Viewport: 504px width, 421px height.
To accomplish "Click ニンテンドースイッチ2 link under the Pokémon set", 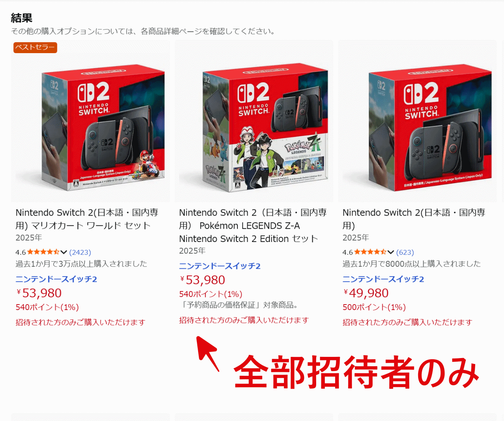I will [220, 266].
